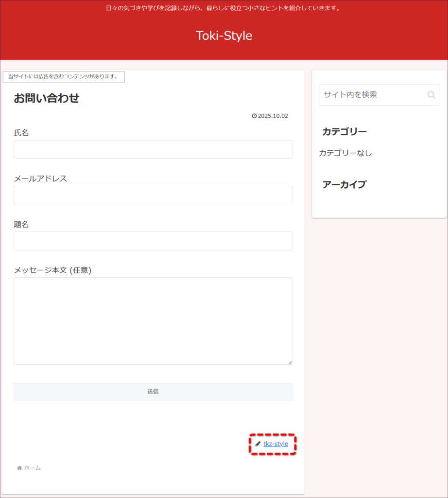
Task: Focus the 題名 input field
Action: (153, 241)
